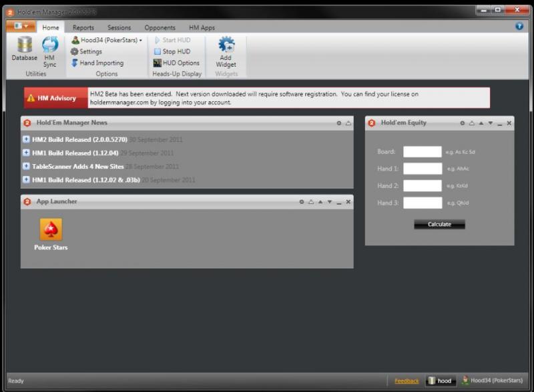This screenshot has height=392, width=534.
Task: Open the Hood34 (PokerStars) player dropdown
Action: pyautogui.click(x=107, y=40)
